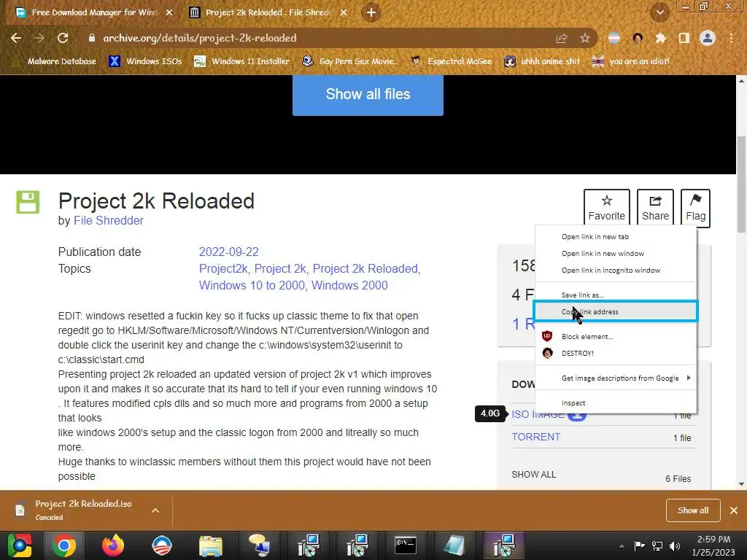Open the download item options chevron
Viewport: 747px width, 560px height.
155,510
